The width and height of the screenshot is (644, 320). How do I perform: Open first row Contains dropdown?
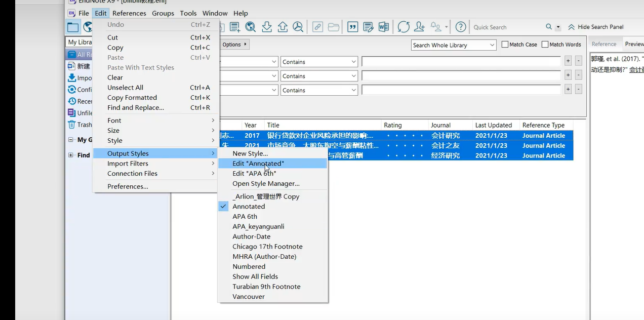319,62
